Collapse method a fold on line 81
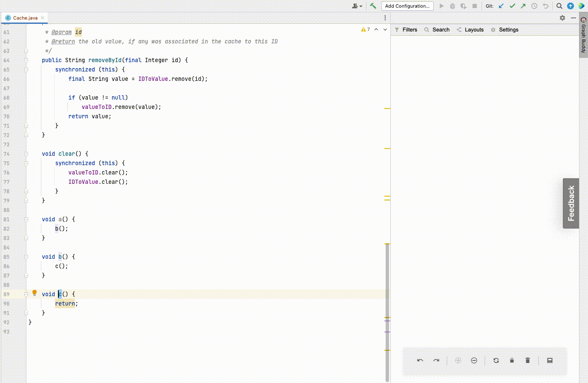588x383 pixels. (x=26, y=219)
